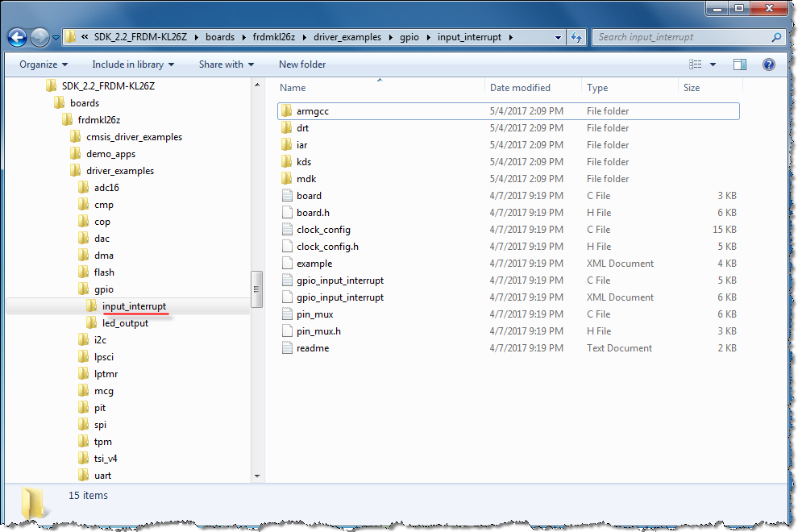Select the readme text document icon

(287, 348)
